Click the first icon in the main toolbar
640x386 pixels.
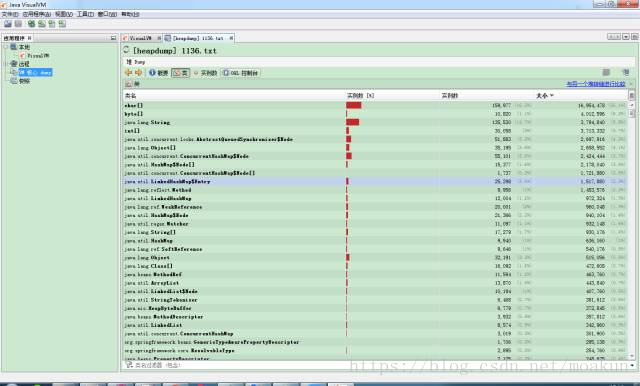(x=8, y=24)
